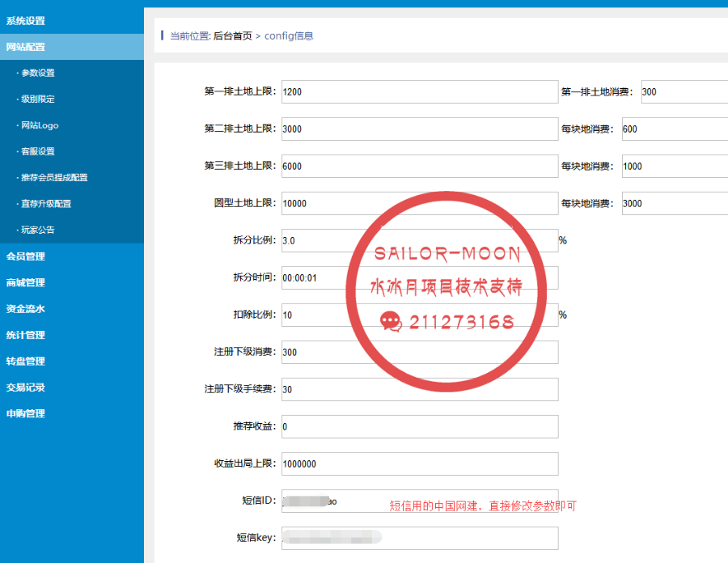728x563 pixels.
Task: Click the 第一排土地上限 field label
Action: coord(240,91)
